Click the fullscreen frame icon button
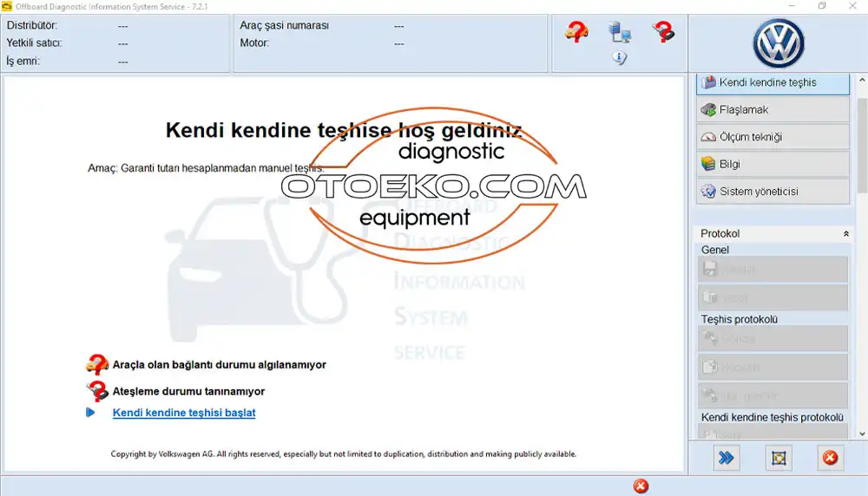This screenshot has width=868, height=496. coord(779,458)
